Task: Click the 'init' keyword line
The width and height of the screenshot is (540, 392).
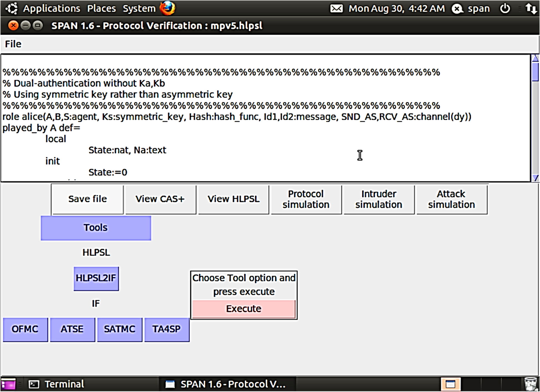Action: tap(52, 161)
